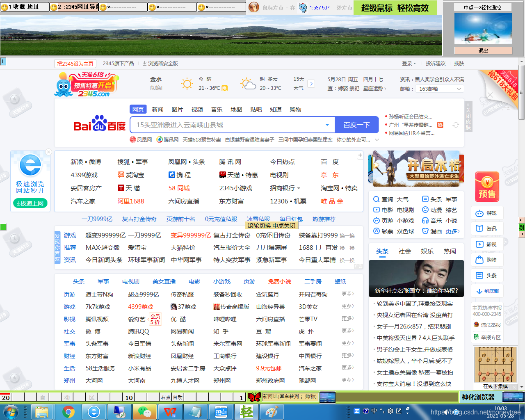Click the 违法举报 report icon link

487,325
